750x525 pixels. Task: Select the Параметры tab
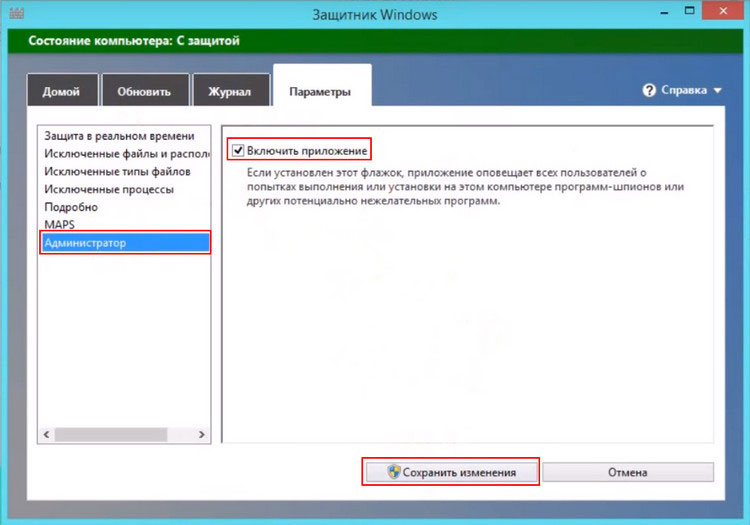(x=320, y=92)
